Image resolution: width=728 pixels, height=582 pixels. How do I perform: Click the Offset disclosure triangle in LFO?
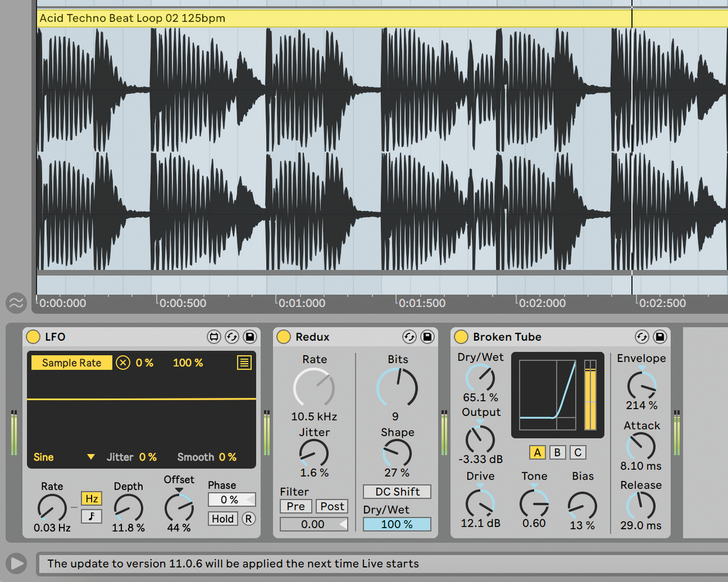coord(178,489)
